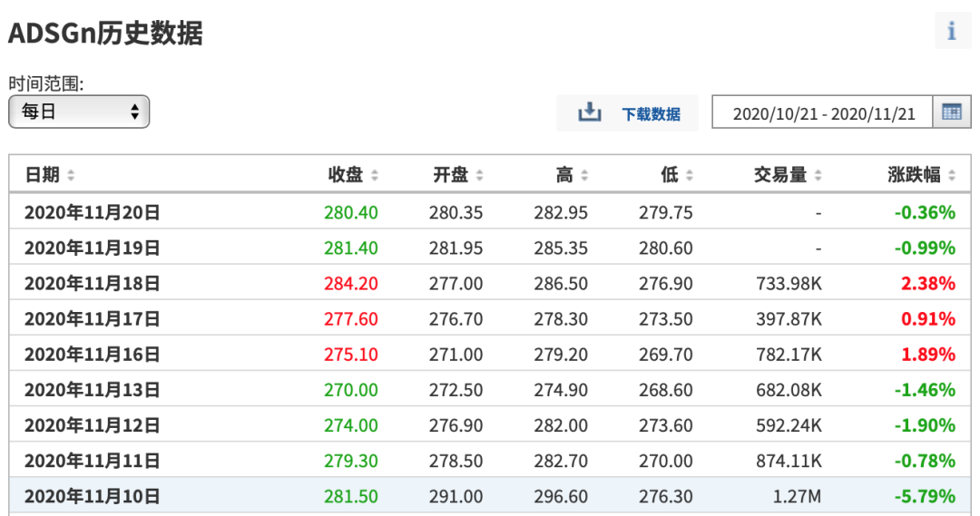
Task: Click the 1.27M volume cell
Action: coord(797,496)
